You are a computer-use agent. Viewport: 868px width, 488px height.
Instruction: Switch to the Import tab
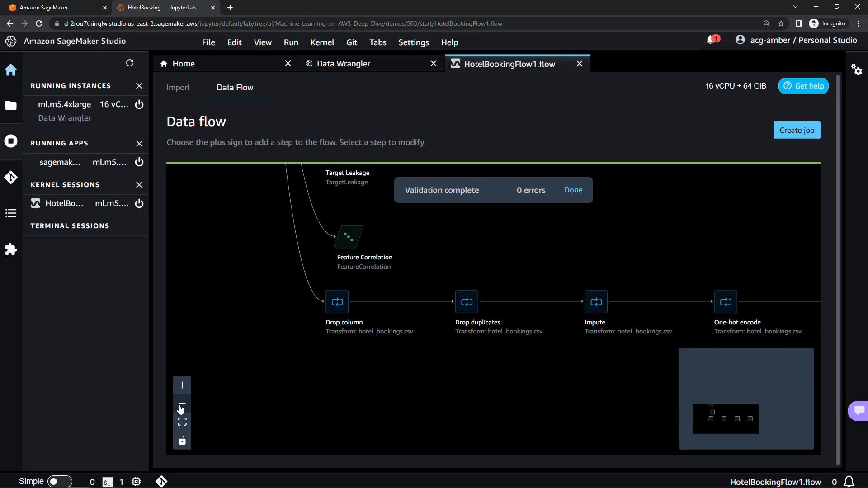coord(178,87)
